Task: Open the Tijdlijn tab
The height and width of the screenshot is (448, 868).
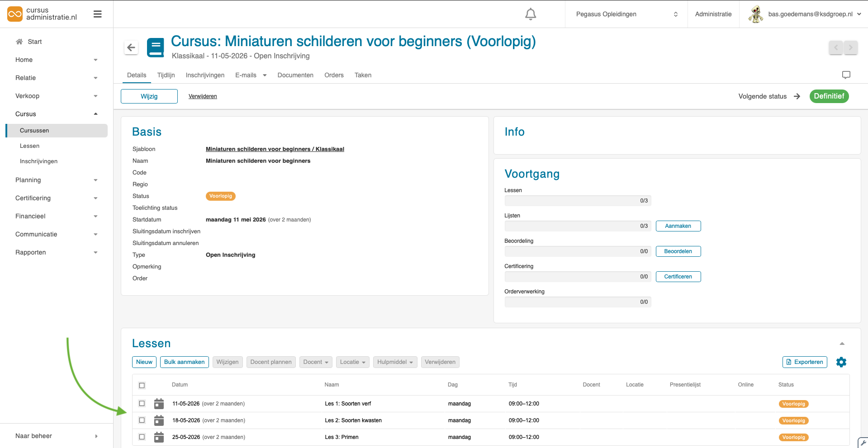Action: pyautogui.click(x=166, y=75)
